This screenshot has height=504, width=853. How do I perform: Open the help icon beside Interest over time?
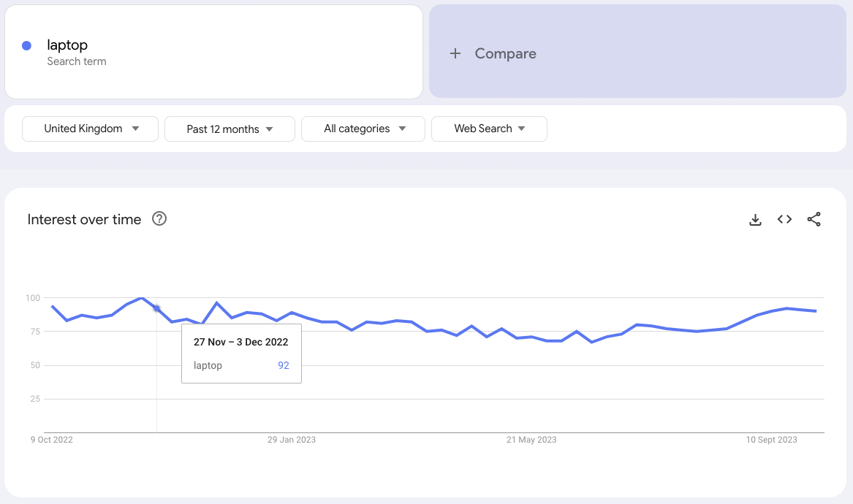click(x=159, y=219)
